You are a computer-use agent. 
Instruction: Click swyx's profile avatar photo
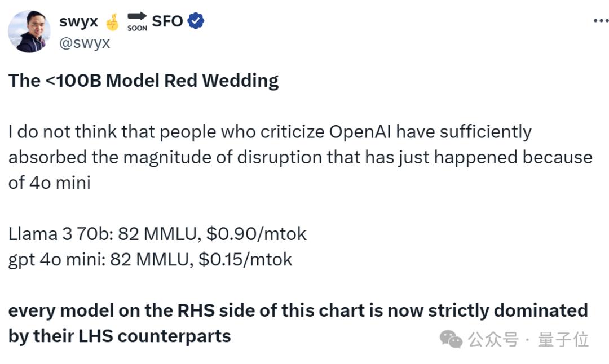29,32
